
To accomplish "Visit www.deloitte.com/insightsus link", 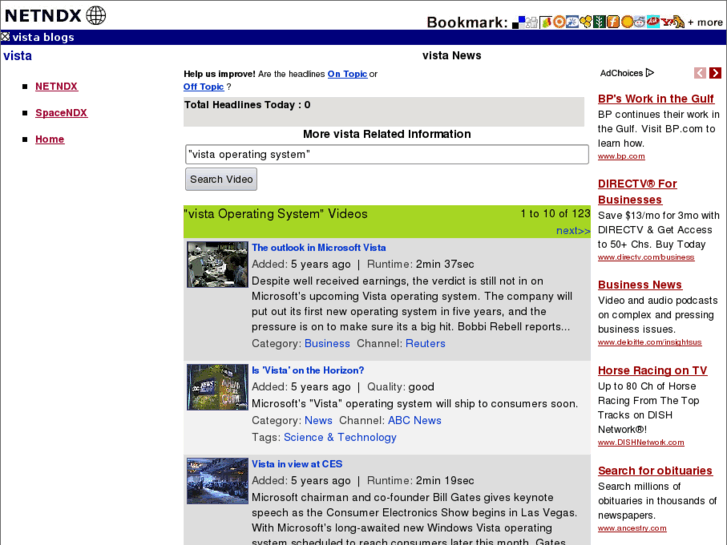I will click(x=650, y=342).
